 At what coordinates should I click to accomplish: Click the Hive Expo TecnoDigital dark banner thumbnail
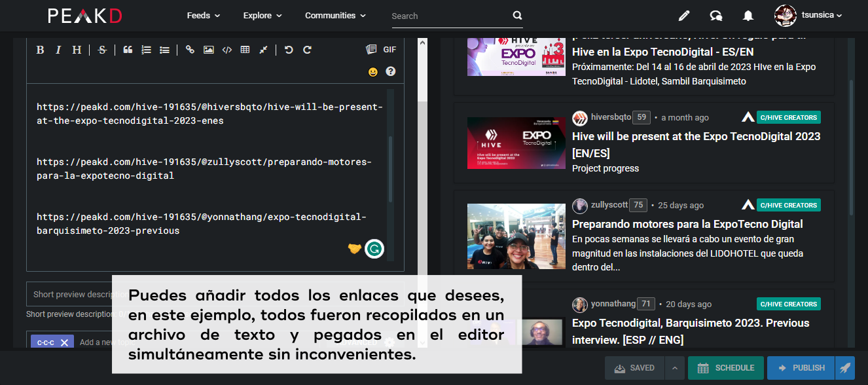[516, 143]
